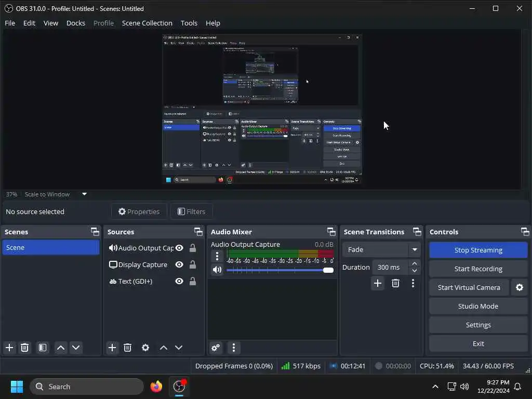Undock the Controls panel

(525, 232)
